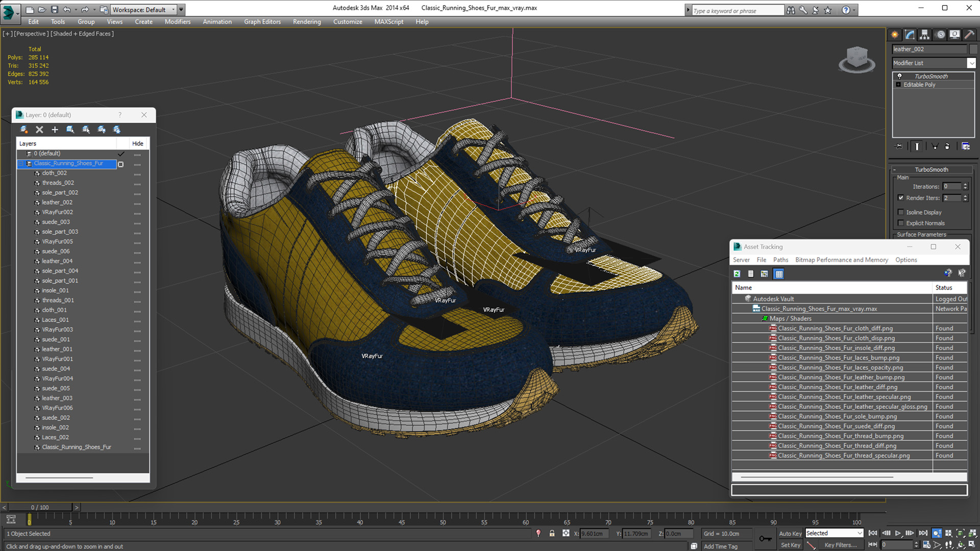The image size is (980, 551).
Task: Click the Key Filters button
Action: click(840, 545)
